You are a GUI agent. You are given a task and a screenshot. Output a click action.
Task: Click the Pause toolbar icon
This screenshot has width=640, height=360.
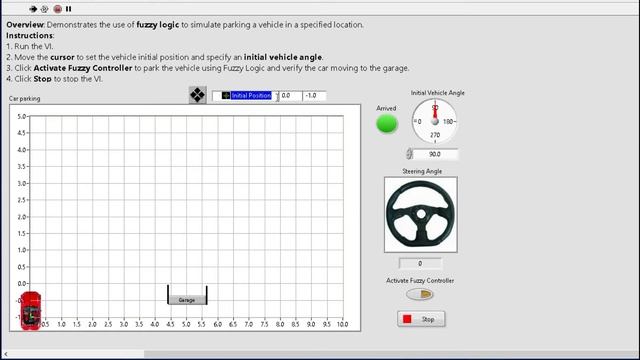(x=69, y=9)
